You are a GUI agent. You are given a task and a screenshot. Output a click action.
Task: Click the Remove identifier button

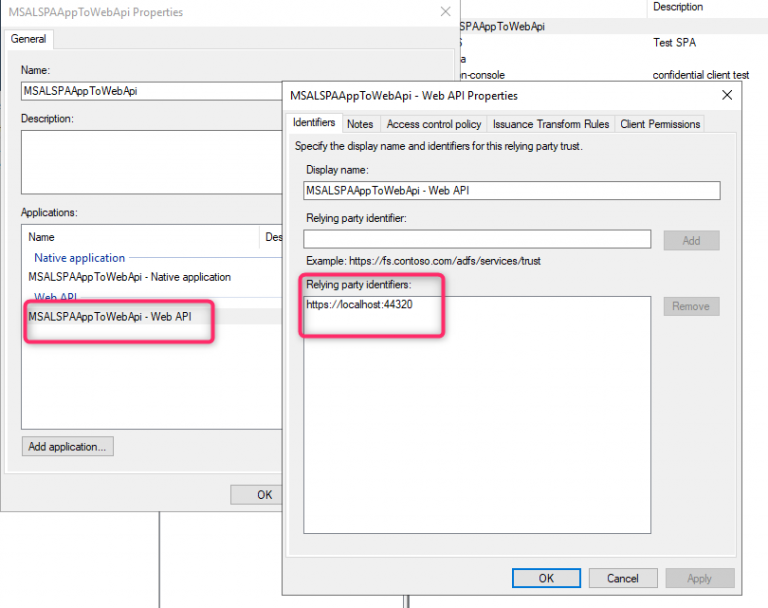click(x=691, y=306)
